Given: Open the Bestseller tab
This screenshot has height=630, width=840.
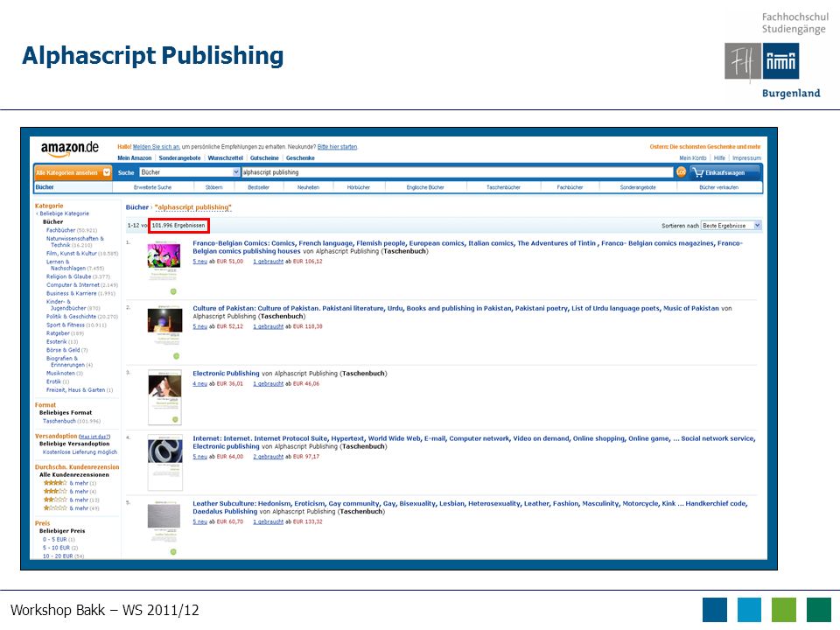Looking at the screenshot, I should [258, 187].
